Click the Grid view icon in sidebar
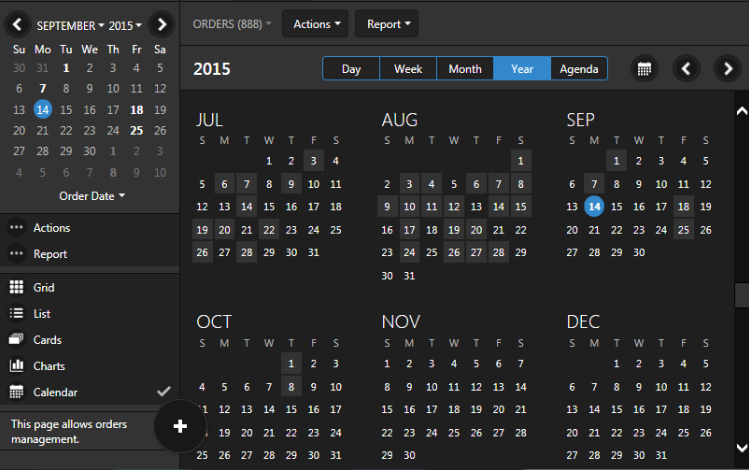Viewport: 749px width, 470px height. 16,288
